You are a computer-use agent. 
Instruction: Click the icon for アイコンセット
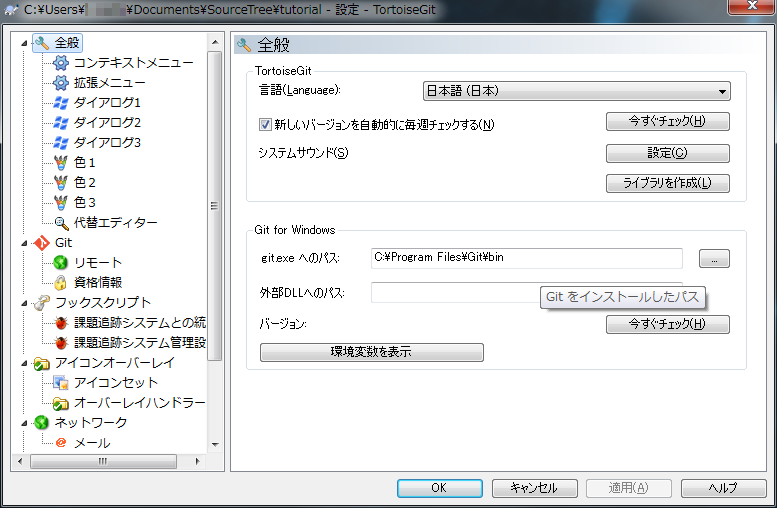pos(60,383)
